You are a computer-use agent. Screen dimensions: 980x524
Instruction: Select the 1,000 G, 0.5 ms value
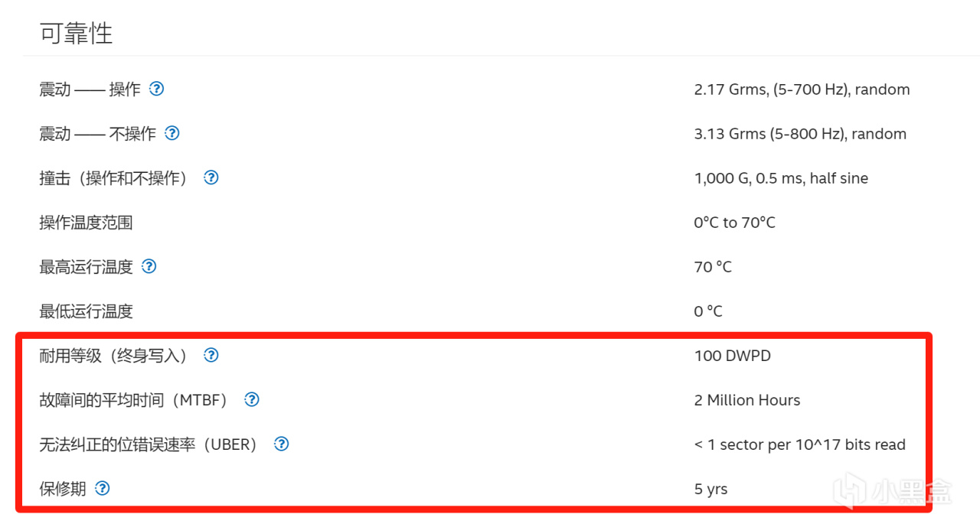(780, 178)
